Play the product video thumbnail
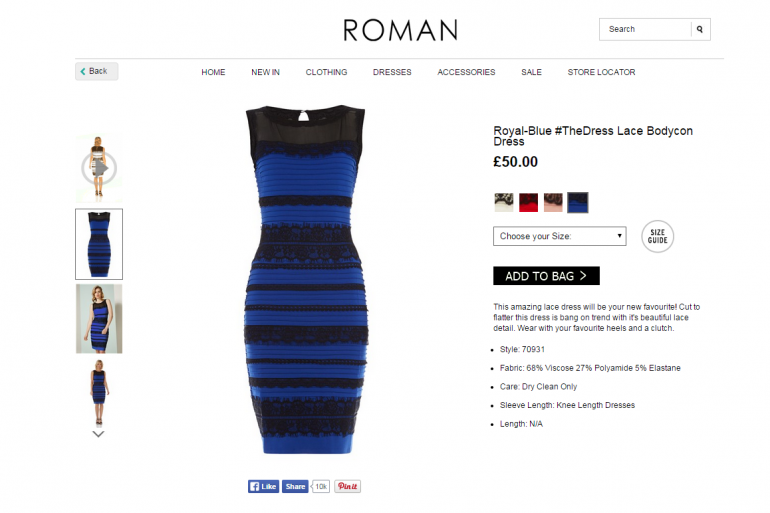 99,168
